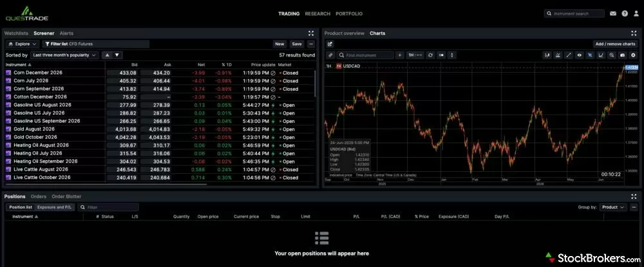This screenshot has height=267, width=644.
Task: Click the plus icon beside Find instrument
Action: 400,55
